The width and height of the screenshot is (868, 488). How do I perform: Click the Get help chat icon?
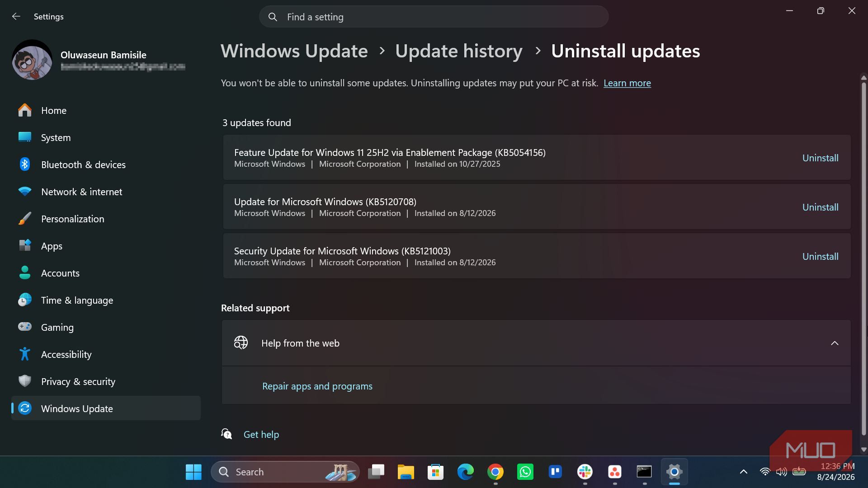226,434
